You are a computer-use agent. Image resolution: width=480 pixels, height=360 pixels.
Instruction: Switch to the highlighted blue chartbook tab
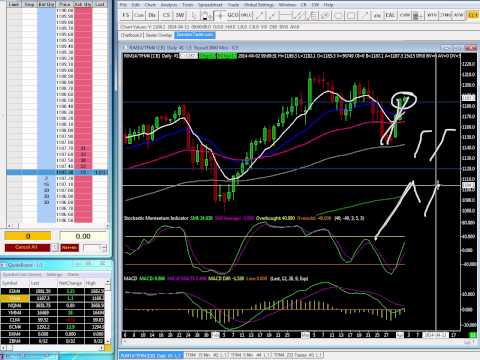click(x=195, y=35)
